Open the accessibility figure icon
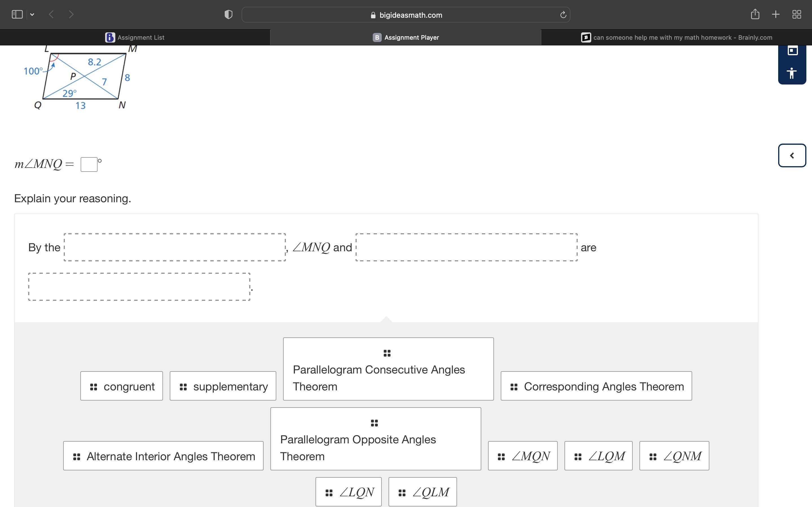The image size is (812, 507). click(792, 73)
